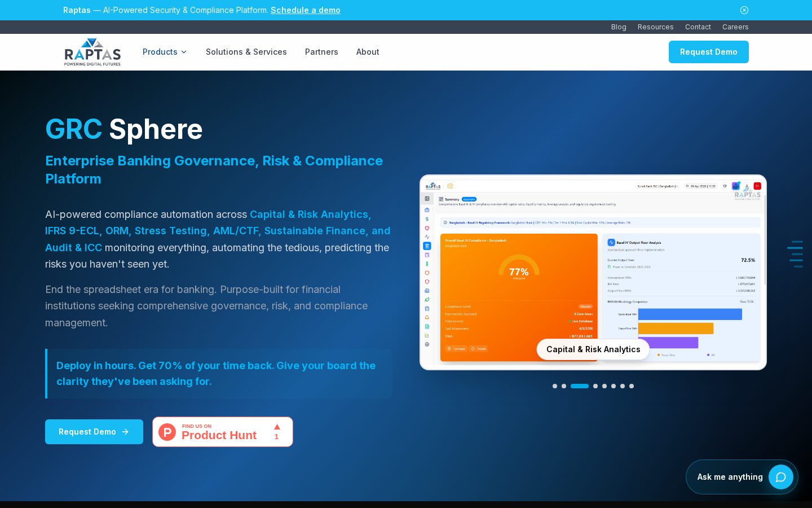Click the pulse activity icon in dashboard sidebar
812x508 pixels.
click(x=427, y=237)
